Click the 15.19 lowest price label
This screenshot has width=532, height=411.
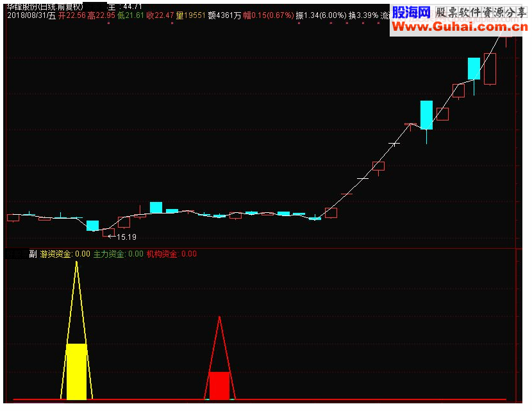(126, 237)
